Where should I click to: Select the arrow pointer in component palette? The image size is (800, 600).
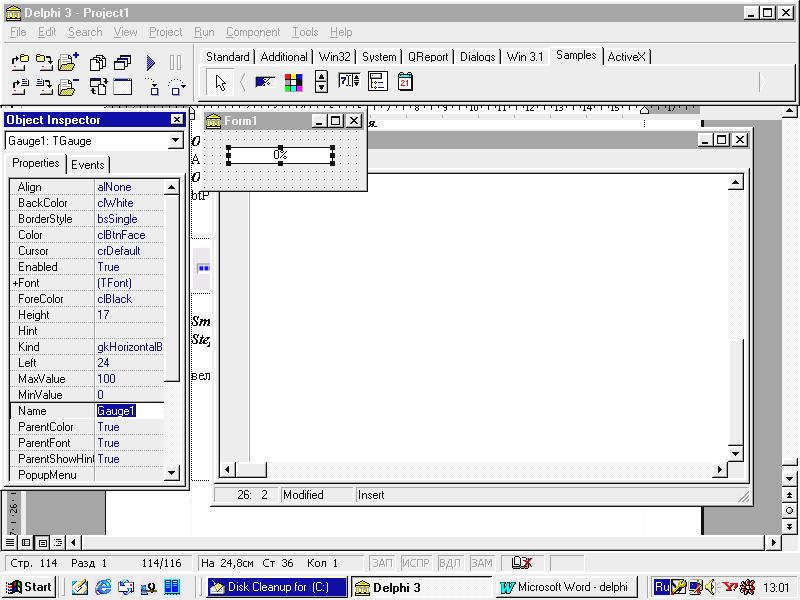220,82
